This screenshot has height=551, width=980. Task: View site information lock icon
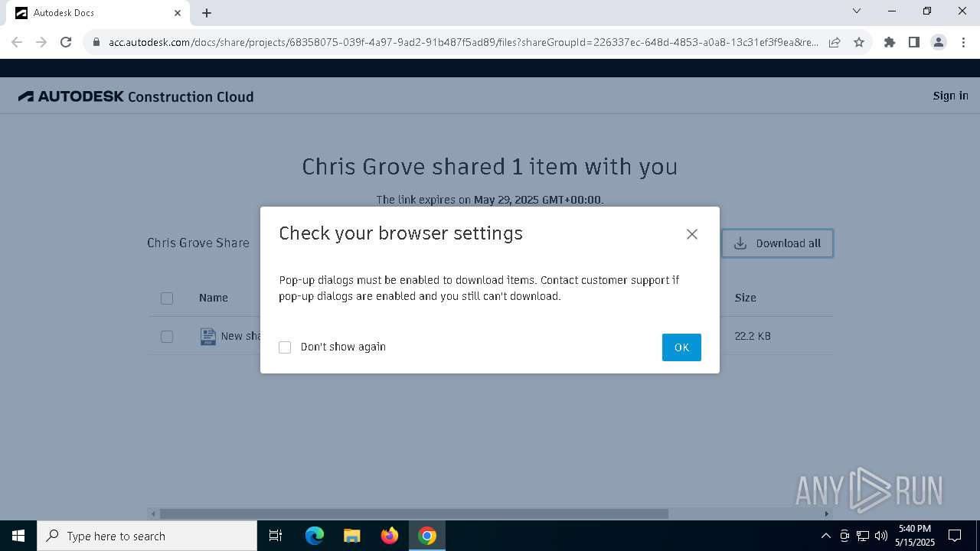pos(96,42)
